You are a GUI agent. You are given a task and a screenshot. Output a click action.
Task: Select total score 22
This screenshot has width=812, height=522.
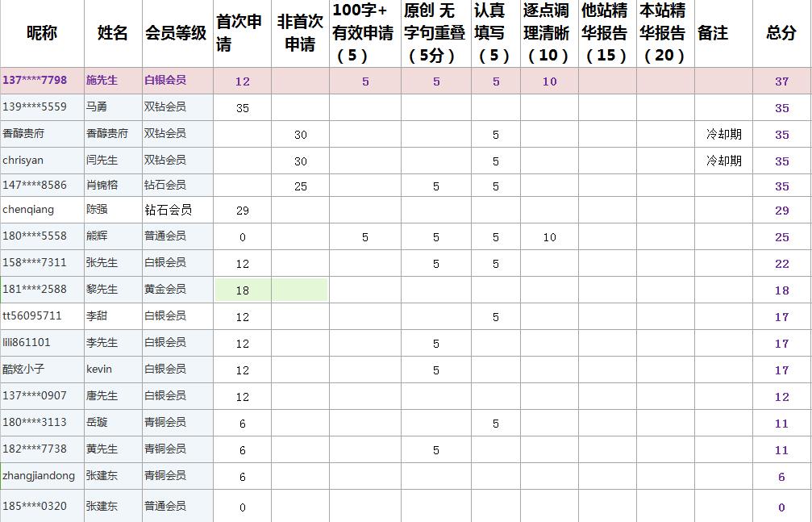pyautogui.click(x=781, y=264)
